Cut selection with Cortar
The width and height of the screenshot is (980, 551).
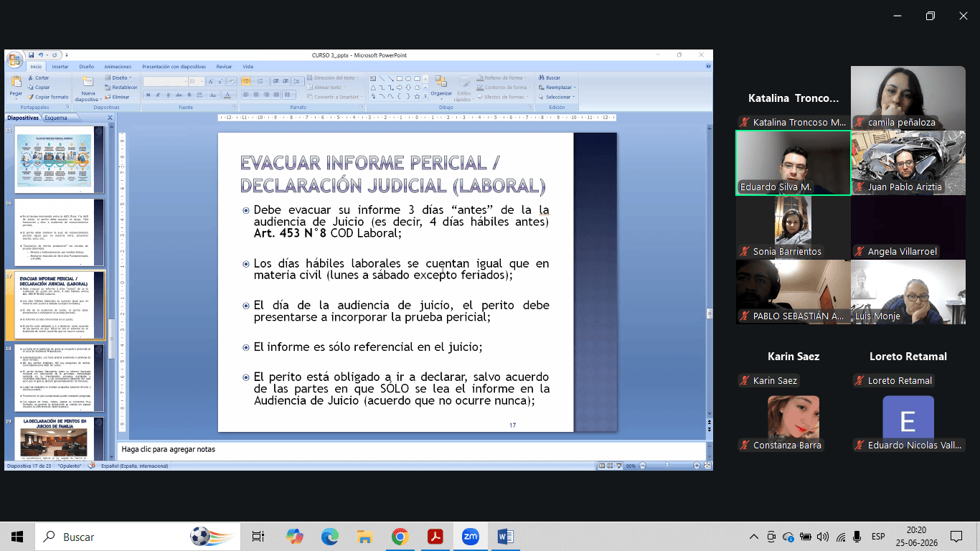[x=38, y=77]
